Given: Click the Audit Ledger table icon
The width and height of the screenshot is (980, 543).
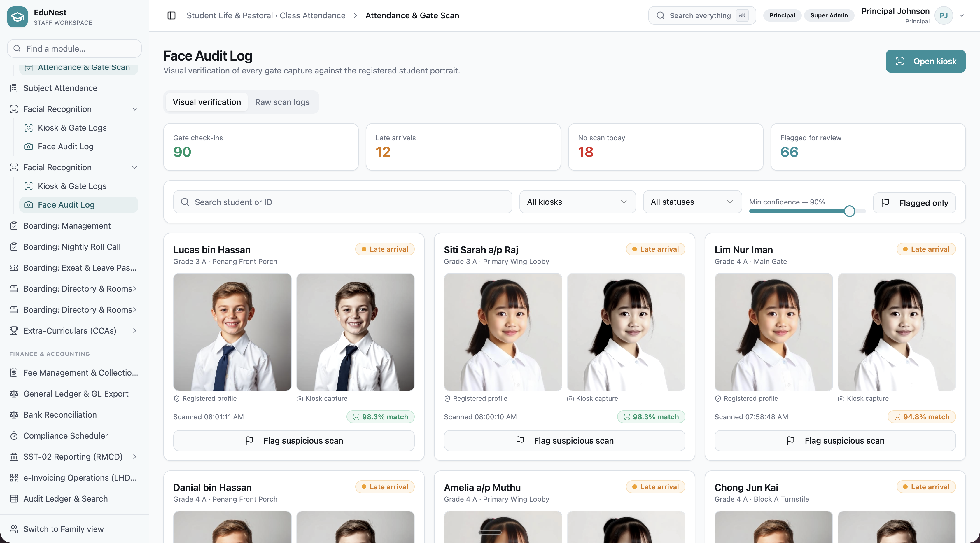Looking at the screenshot, I should (x=14, y=499).
